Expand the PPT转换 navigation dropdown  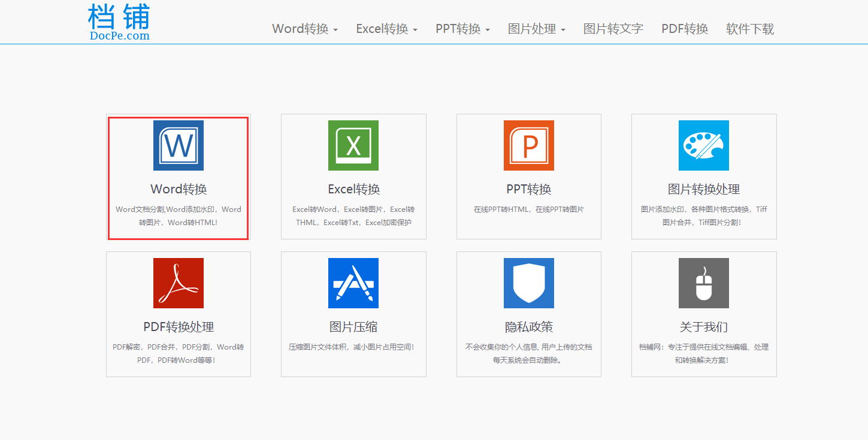pyautogui.click(x=462, y=29)
